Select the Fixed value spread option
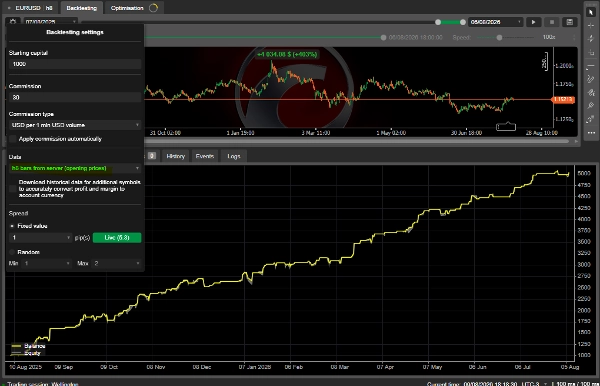 coord(12,226)
